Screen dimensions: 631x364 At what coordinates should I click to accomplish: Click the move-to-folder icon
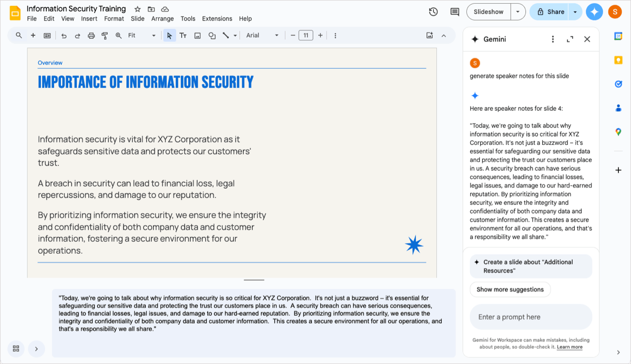click(151, 9)
